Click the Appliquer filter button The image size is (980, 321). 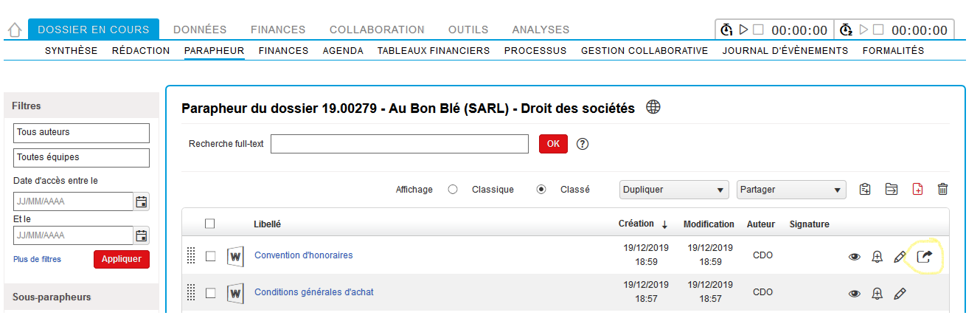pyautogui.click(x=122, y=260)
